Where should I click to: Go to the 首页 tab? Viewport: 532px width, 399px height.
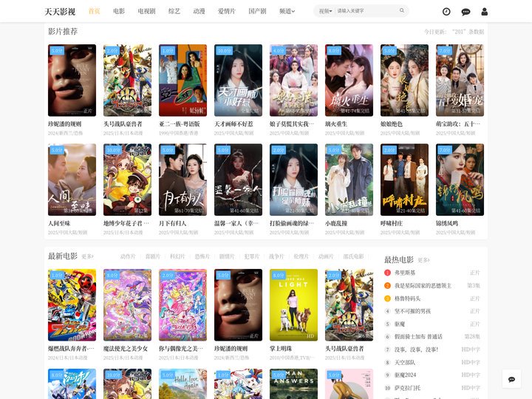tap(94, 11)
